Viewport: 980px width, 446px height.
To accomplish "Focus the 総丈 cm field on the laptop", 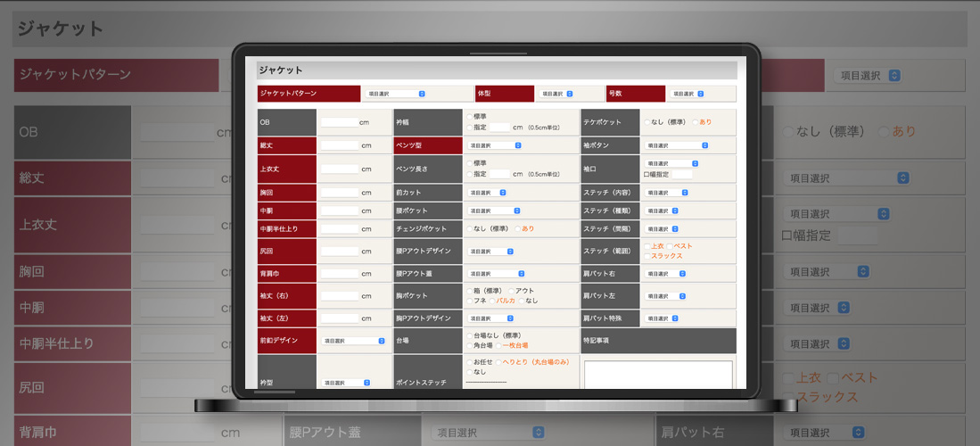I will (x=340, y=145).
